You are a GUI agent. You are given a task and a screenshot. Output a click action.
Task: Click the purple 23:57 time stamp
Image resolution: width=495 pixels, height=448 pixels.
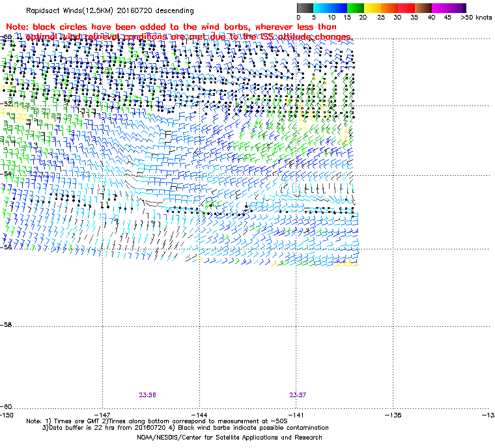pyautogui.click(x=298, y=395)
